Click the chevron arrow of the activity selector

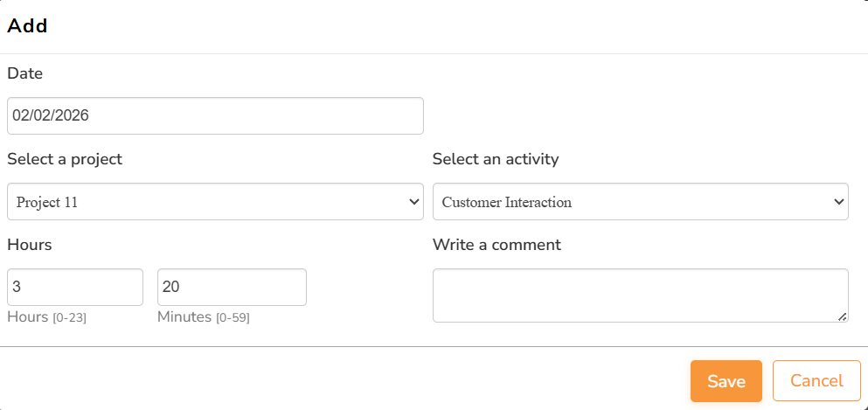(839, 202)
